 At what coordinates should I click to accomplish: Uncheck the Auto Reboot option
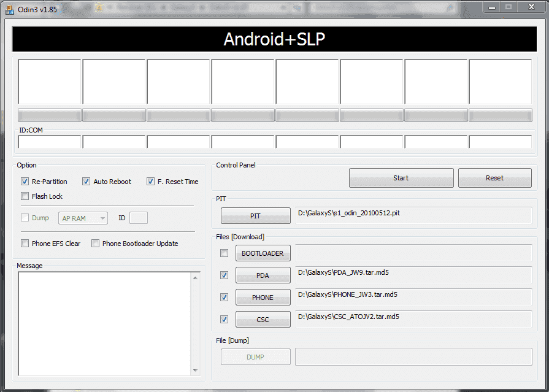[x=86, y=182]
